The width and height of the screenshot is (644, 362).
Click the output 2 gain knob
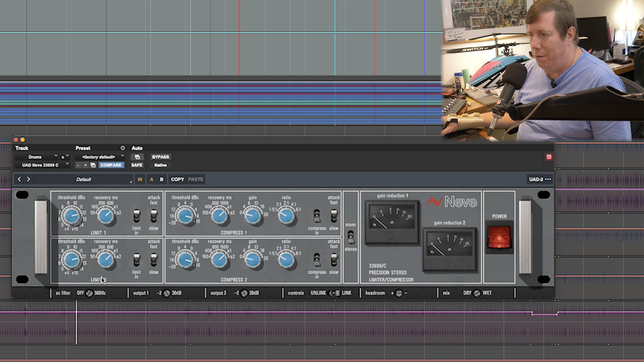click(244, 293)
